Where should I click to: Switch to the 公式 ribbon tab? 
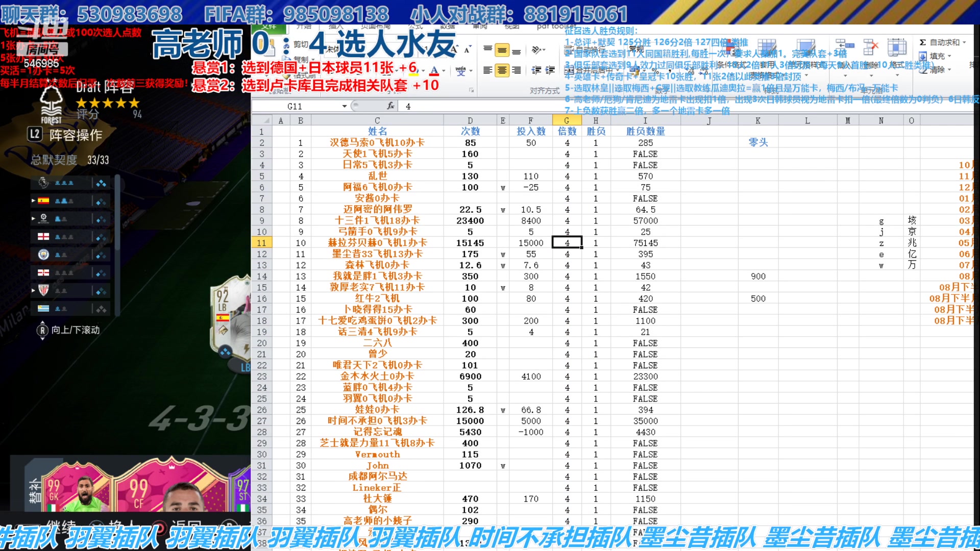tap(415, 26)
